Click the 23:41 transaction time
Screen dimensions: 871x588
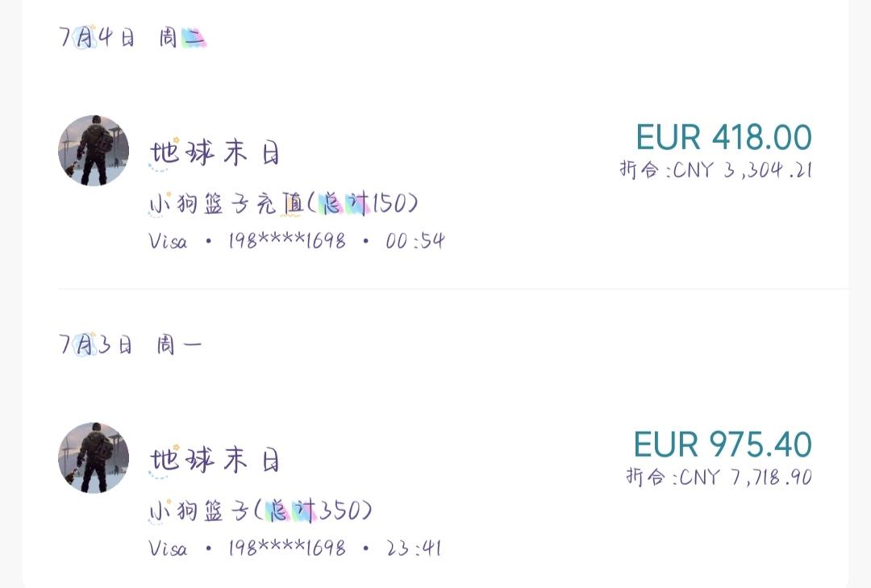click(x=414, y=548)
